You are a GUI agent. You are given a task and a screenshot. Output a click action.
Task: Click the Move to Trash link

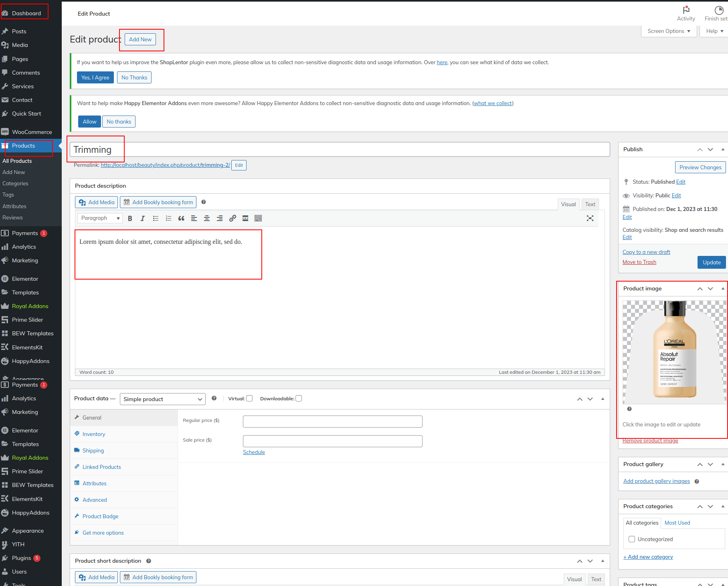tap(639, 262)
